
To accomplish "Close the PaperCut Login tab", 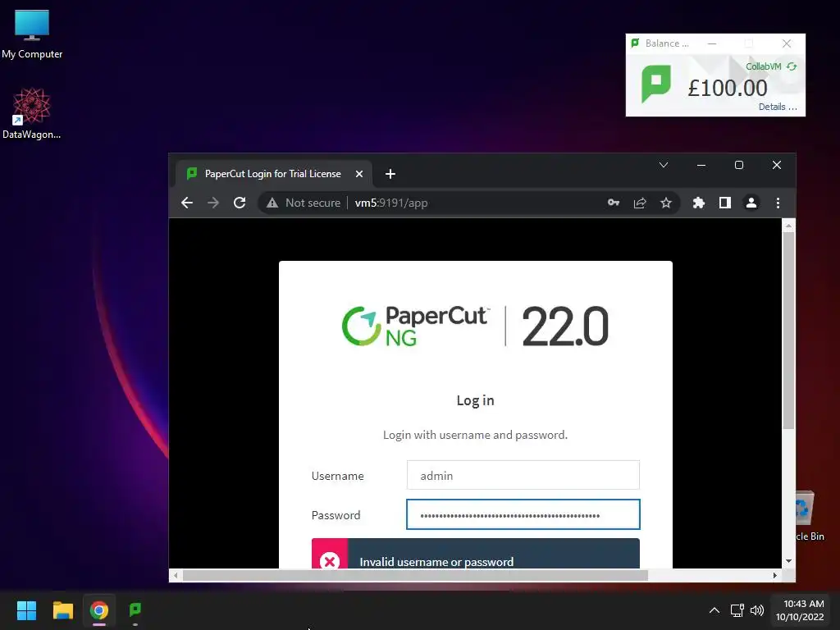I will [359, 174].
